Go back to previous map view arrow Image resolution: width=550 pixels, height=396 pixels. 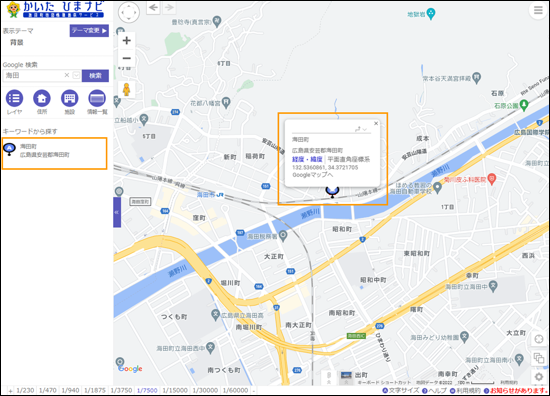coord(153,7)
